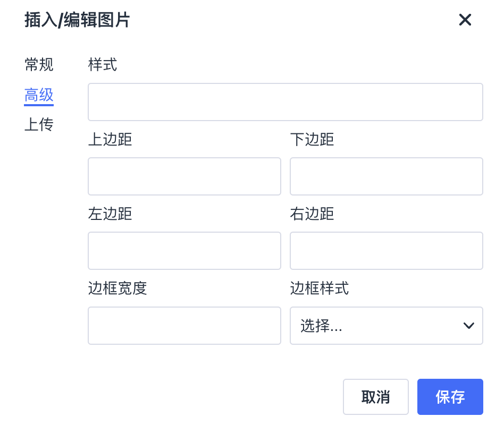504x425 pixels.
Task: Click the chevron on 边框样式 dropdown
Action: point(468,326)
